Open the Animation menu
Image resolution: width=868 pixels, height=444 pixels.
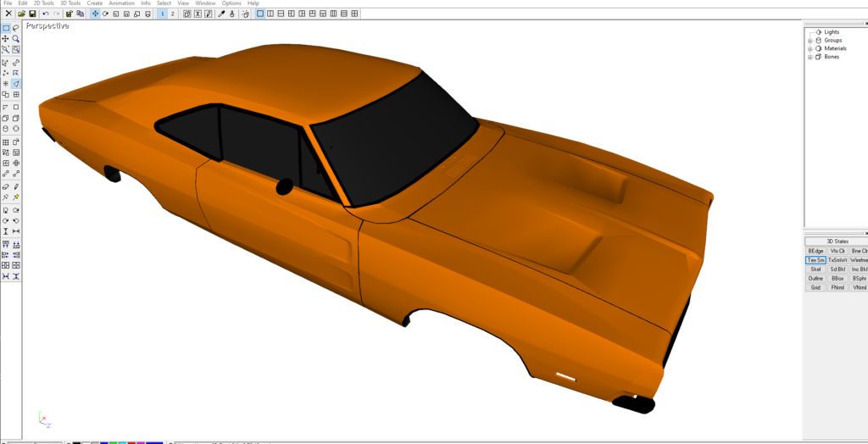pyautogui.click(x=121, y=3)
